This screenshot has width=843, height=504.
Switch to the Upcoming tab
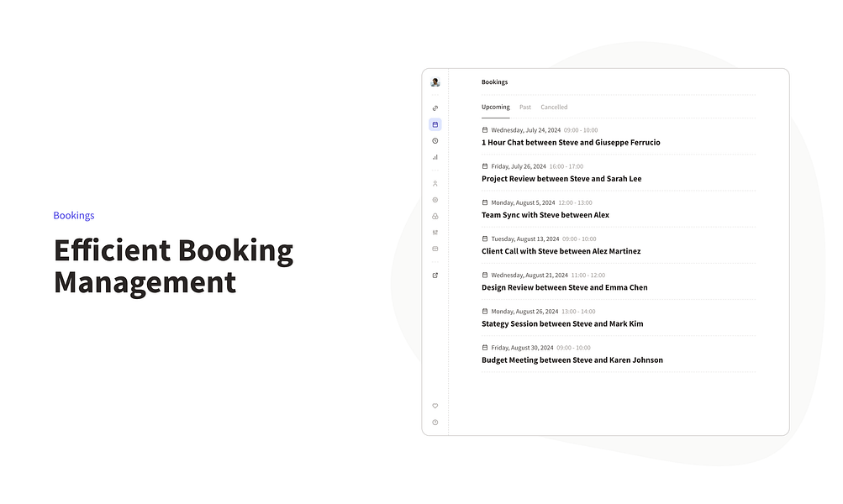[x=495, y=107]
